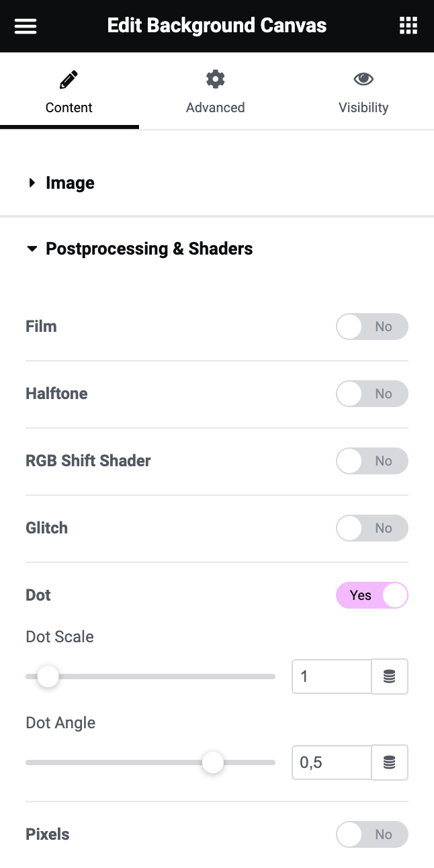Viewport: 434px width, 868px height.
Task: Disable the Dot effect toggle
Action: pos(372,595)
